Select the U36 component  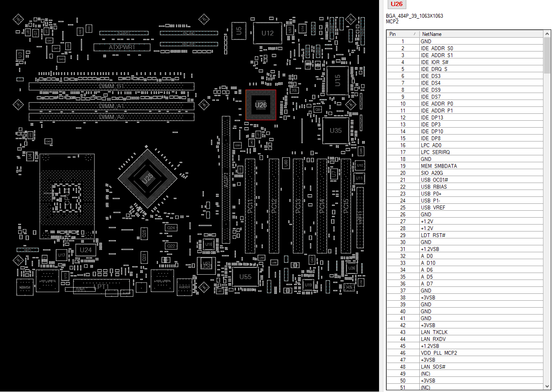pyautogui.click(x=352, y=268)
